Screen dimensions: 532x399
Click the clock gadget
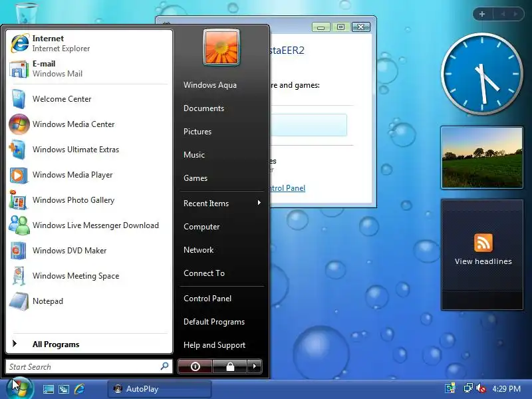click(481, 74)
